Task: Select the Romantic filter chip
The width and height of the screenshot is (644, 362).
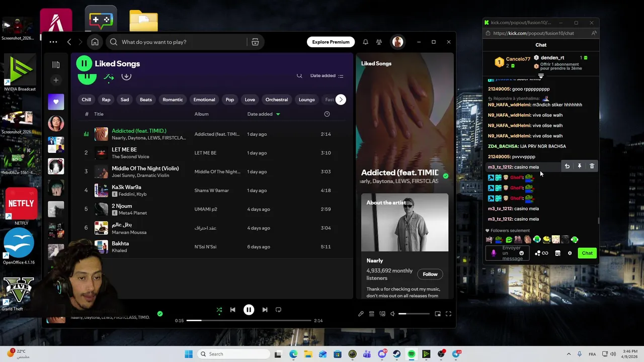Action: (173, 100)
